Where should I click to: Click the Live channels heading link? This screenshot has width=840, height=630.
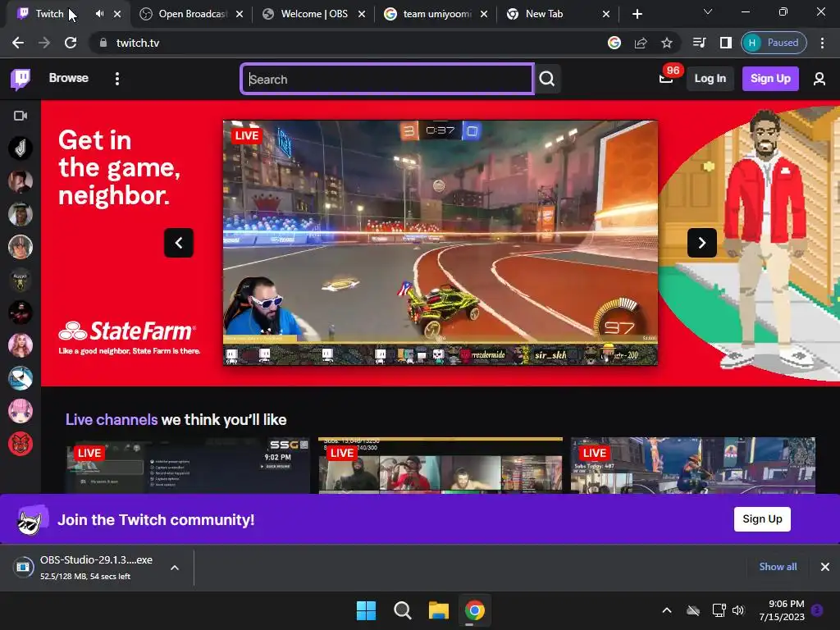click(x=112, y=419)
